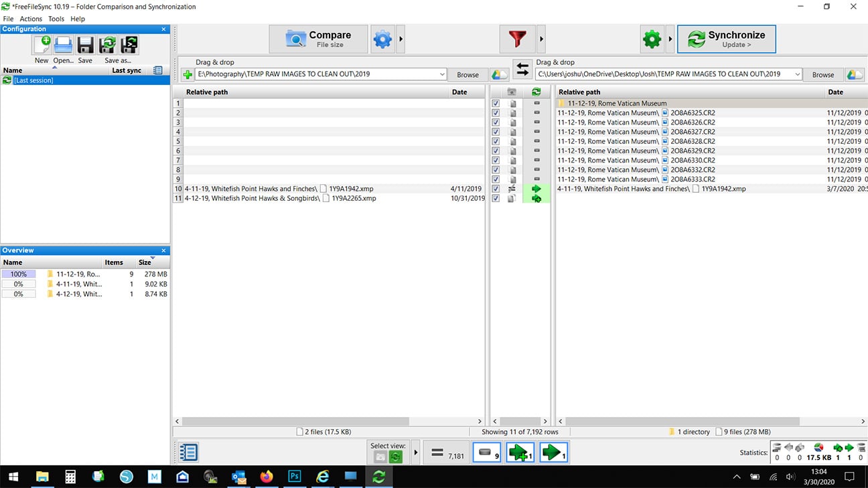Viewport: 868px width, 488px height.
Task: Expand the right folder path dropdown
Action: click(x=797, y=74)
